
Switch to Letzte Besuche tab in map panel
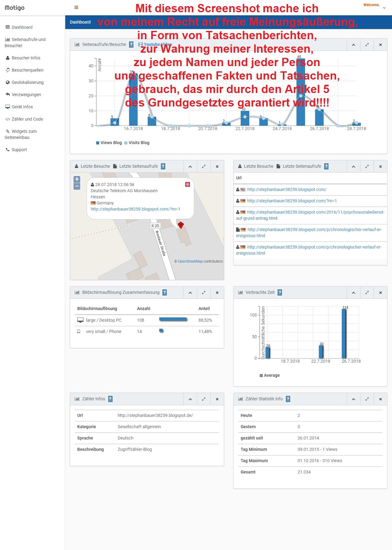click(x=92, y=166)
